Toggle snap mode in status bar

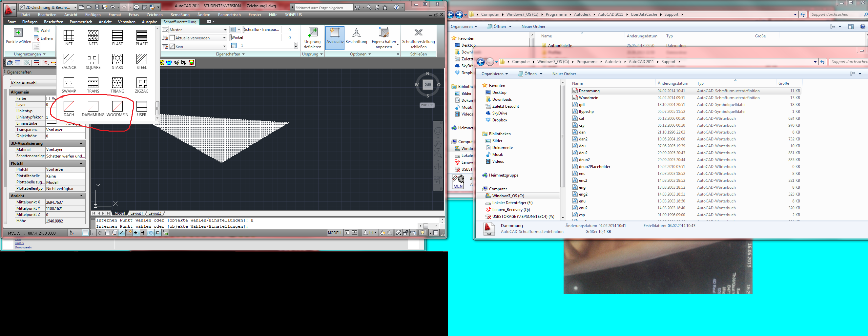click(x=78, y=233)
